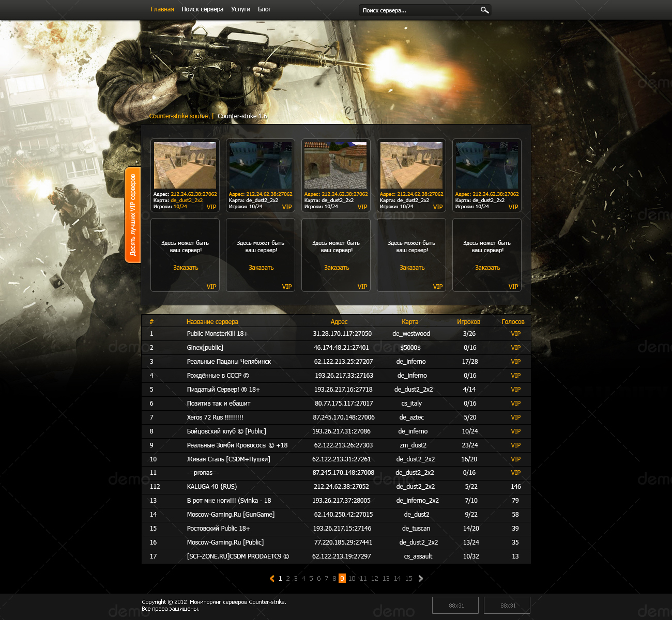Go to page 1
The image size is (672, 620).
point(280,579)
